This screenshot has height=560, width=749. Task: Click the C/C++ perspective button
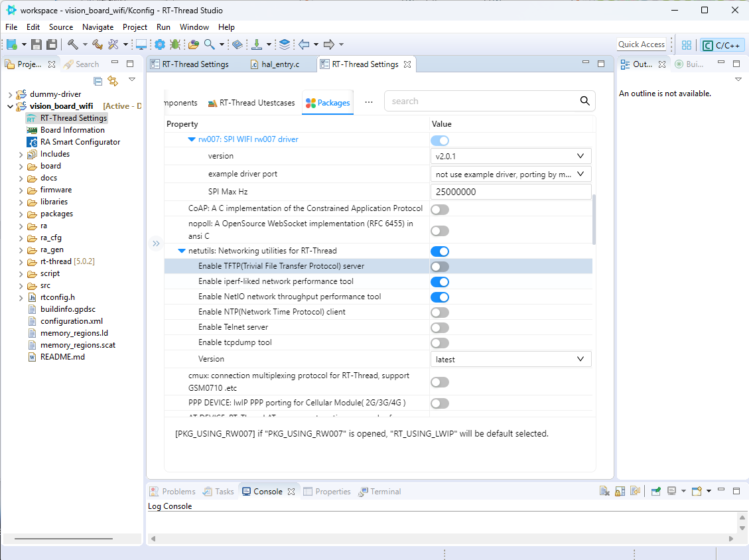click(722, 45)
